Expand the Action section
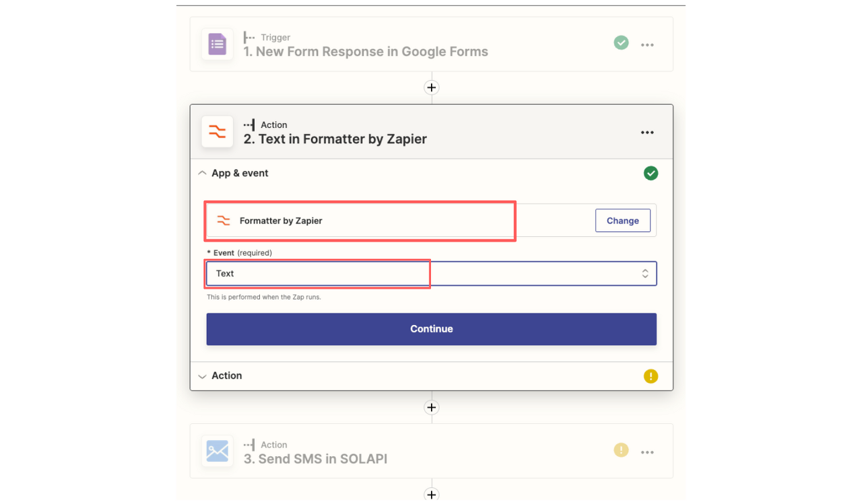 coord(202,376)
